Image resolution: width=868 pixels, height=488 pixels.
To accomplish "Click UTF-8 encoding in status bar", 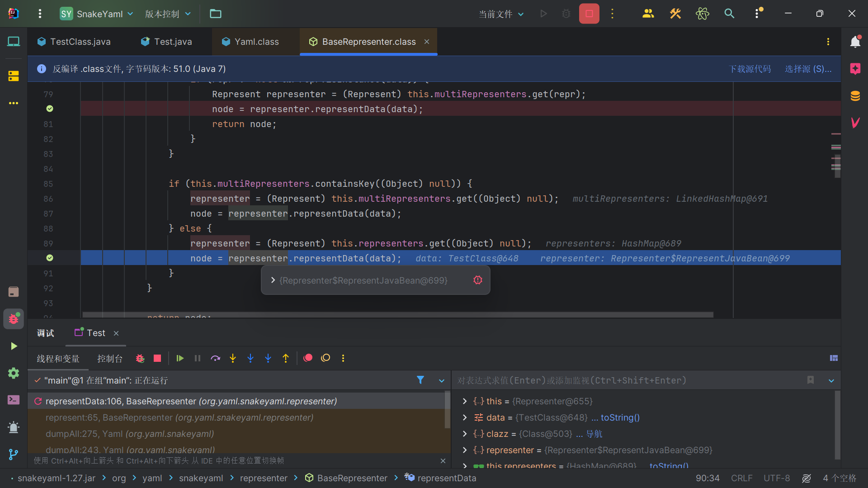I will click(777, 478).
